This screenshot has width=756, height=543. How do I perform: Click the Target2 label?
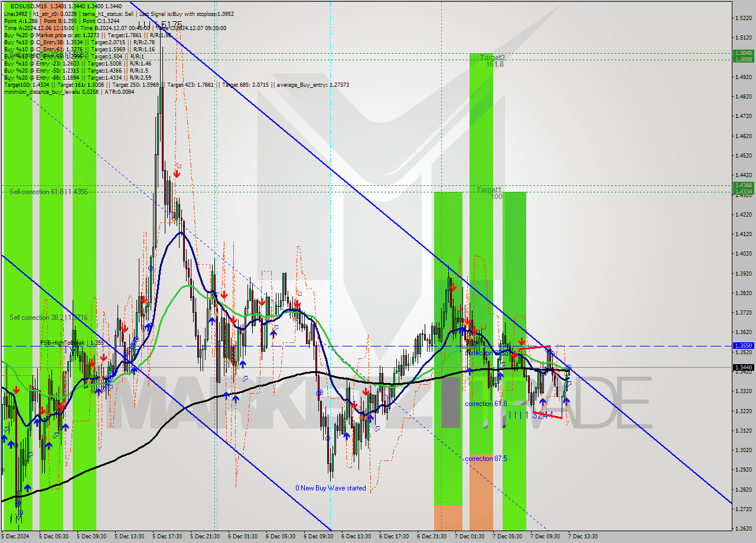[x=492, y=58]
